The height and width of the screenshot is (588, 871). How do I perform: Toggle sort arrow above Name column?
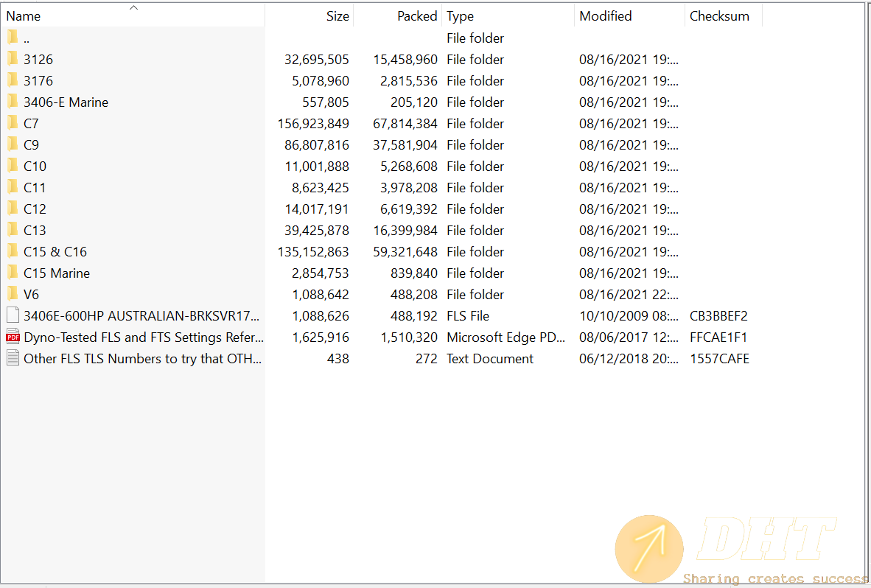133,7
